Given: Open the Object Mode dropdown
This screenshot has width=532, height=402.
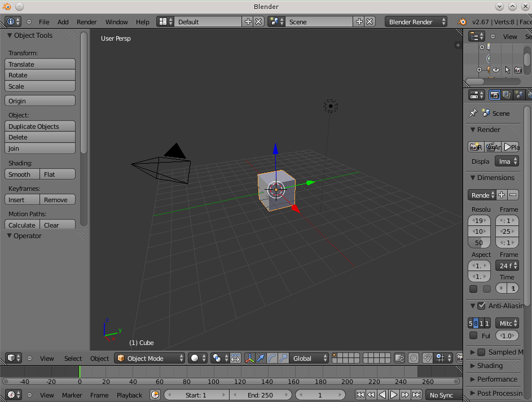Looking at the screenshot, I should tap(150, 358).
